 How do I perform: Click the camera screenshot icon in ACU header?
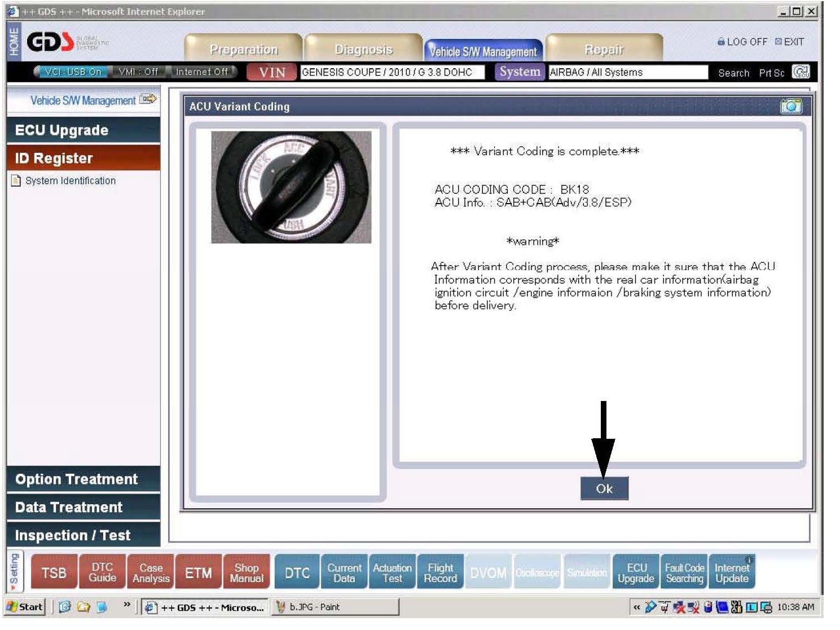790,106
